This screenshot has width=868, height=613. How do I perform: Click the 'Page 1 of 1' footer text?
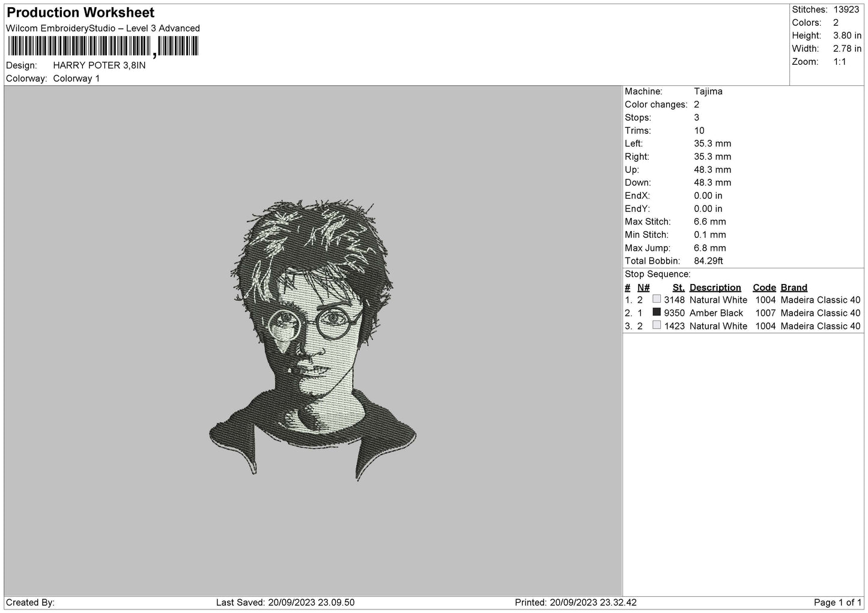coord(838,603)
